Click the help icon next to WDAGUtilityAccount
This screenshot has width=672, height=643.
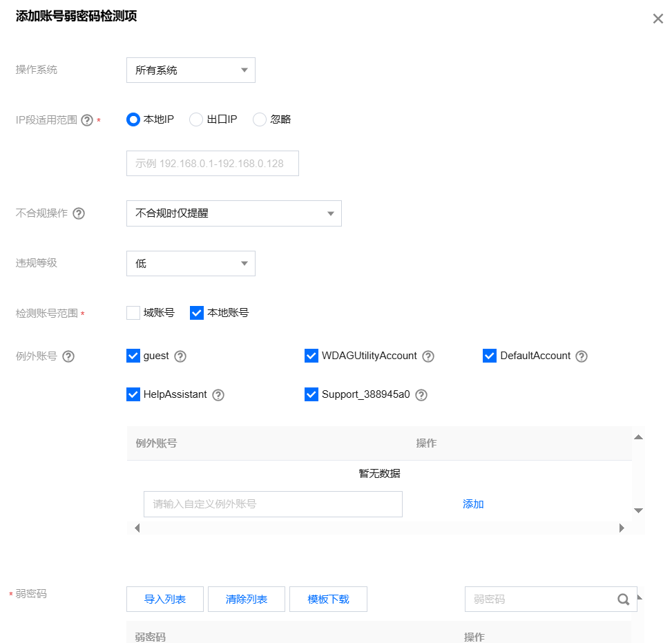pos(428,356)
